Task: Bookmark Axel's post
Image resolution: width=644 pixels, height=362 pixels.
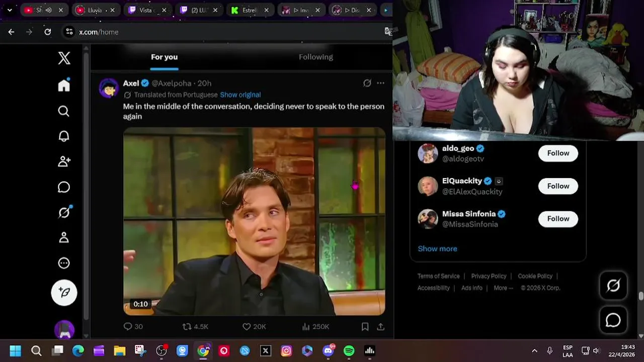Action: tap(365, 326)
